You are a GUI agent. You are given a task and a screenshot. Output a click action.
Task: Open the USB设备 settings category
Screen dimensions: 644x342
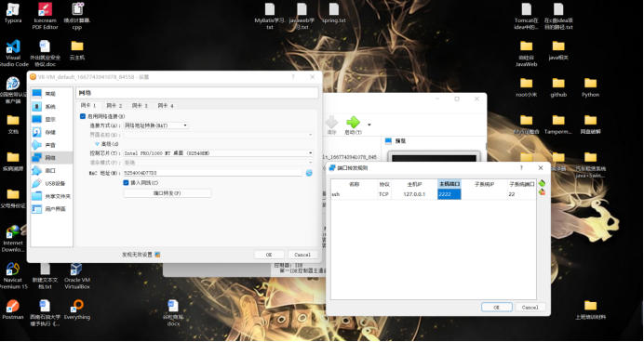click(50, 183)
